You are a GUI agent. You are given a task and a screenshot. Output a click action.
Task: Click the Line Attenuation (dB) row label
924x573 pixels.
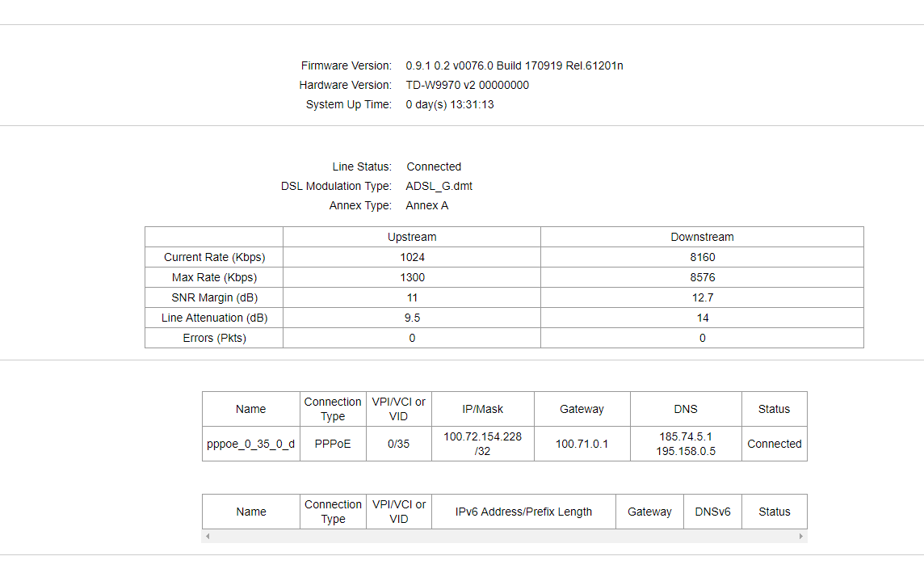[214, 318]
